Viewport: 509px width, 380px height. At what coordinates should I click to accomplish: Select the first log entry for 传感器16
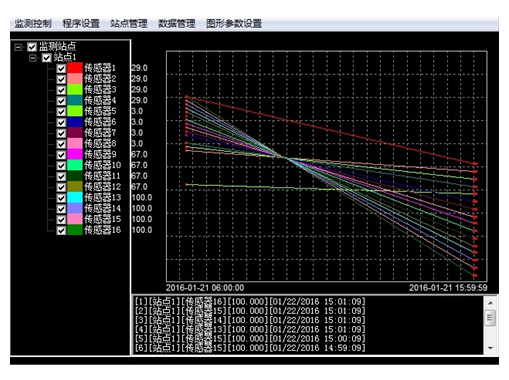click(x=250, y=302)
